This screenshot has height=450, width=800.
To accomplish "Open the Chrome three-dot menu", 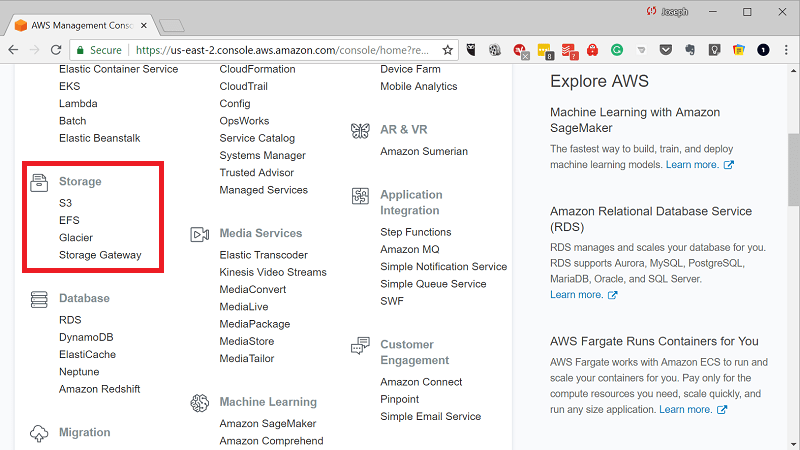I will tap(786, 50).
